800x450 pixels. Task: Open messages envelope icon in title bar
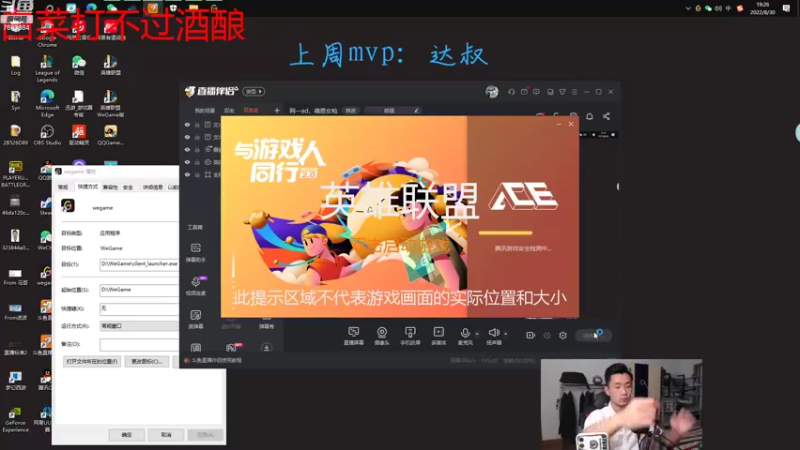(x=524, y=92)
